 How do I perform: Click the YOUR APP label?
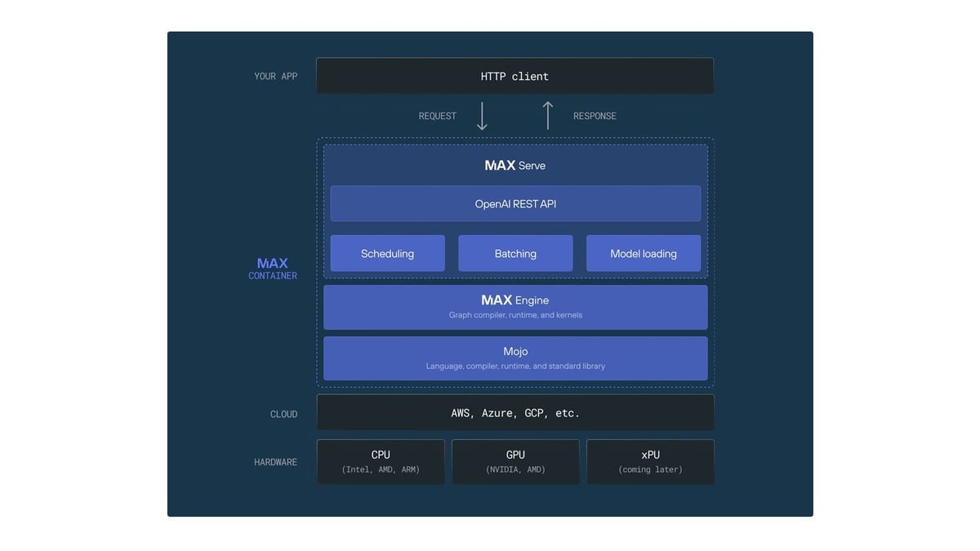tap(276, 76)
